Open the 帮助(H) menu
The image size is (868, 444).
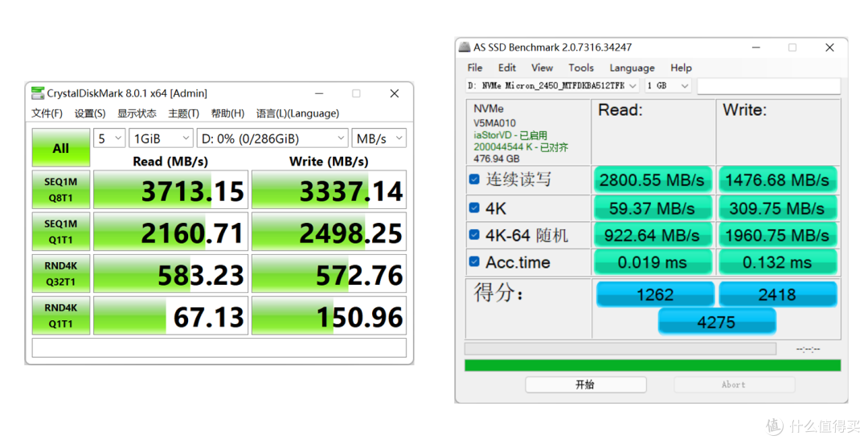(x=227, y=113)
